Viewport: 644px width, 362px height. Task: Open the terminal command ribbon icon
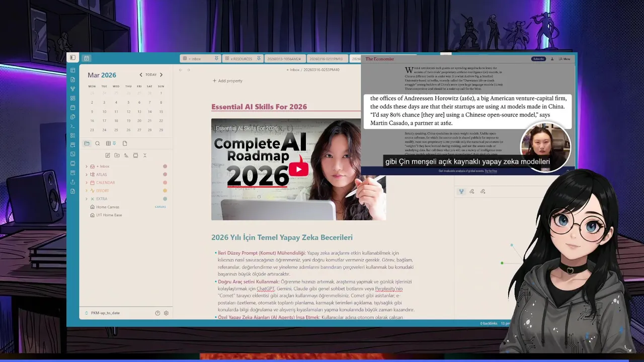click(73, 126)
